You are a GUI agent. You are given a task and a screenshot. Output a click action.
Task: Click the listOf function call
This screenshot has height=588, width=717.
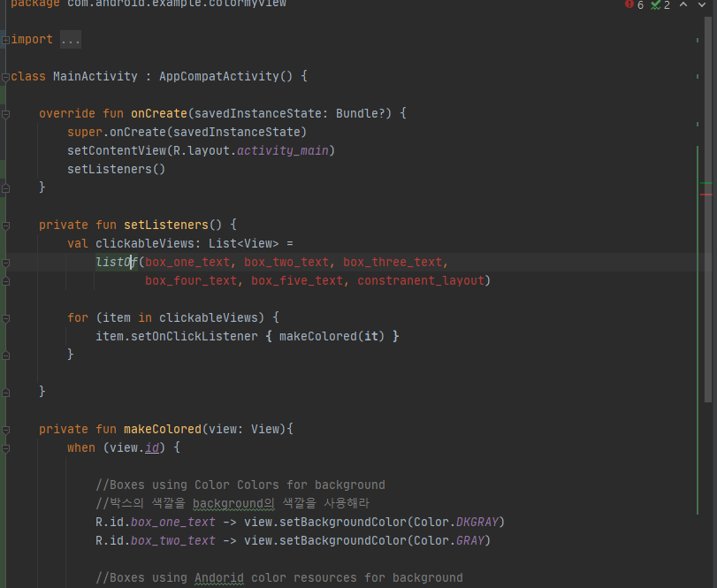click(117, 262)
